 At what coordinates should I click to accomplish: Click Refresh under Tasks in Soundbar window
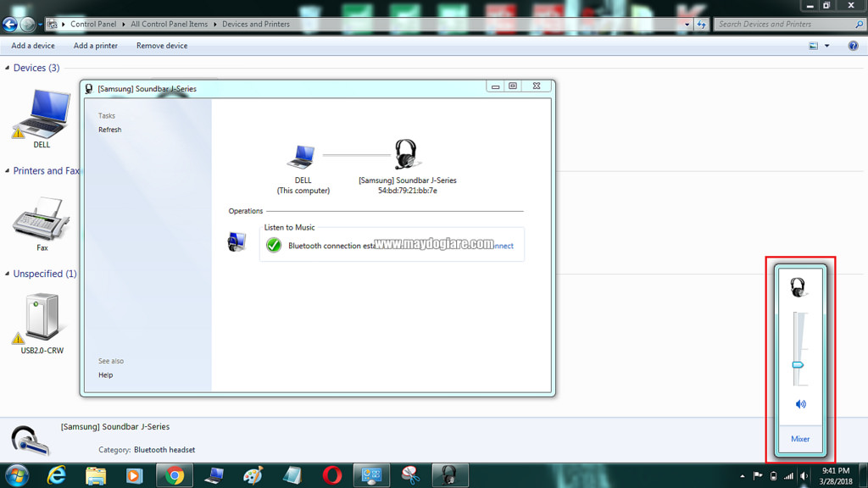click(109, 130)
